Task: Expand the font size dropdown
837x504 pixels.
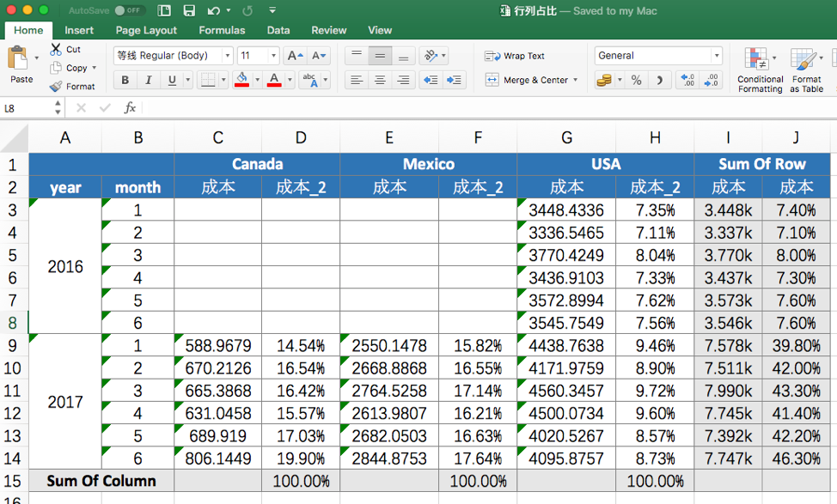Action: 274,56
